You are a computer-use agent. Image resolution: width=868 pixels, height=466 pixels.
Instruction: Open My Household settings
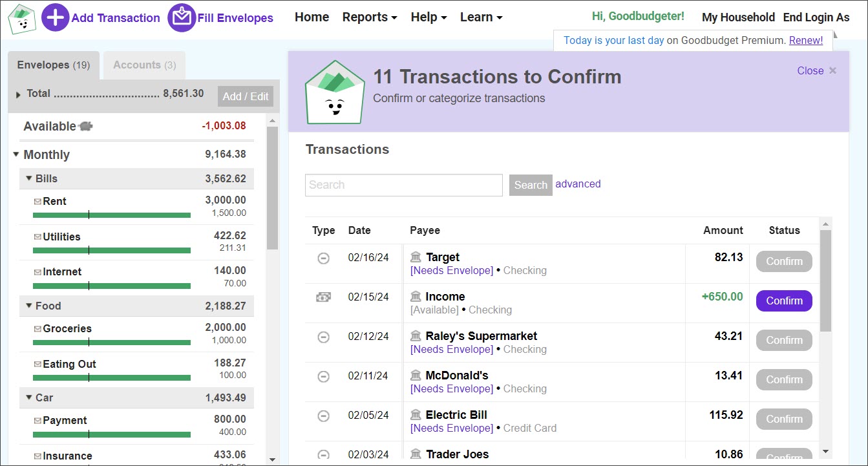tap(738, 17)
